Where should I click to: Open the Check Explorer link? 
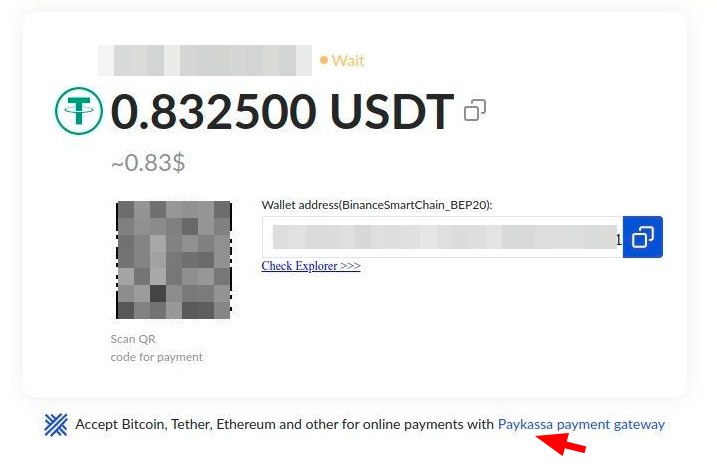pos(311,266)
